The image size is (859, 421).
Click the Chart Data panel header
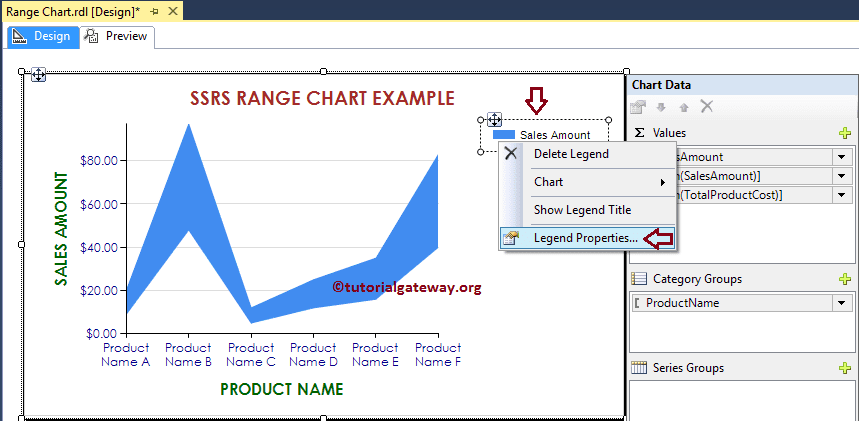pos(742,85)
